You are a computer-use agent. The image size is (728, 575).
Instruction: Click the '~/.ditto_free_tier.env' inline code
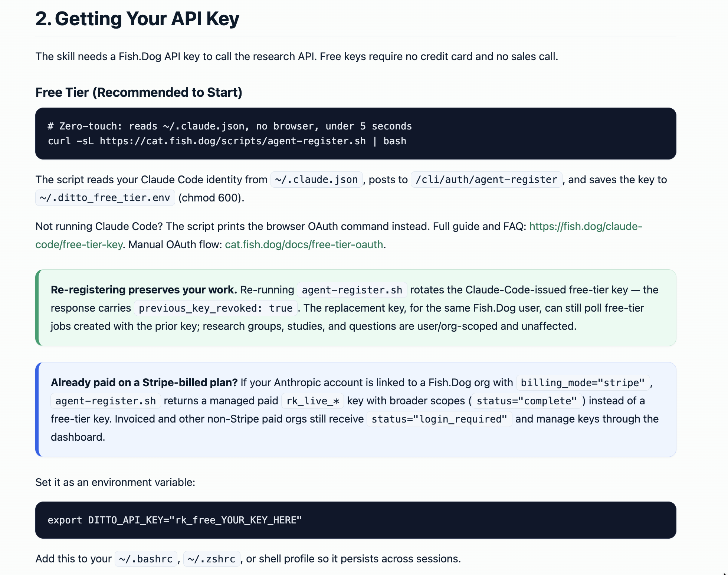coord(105,198)
